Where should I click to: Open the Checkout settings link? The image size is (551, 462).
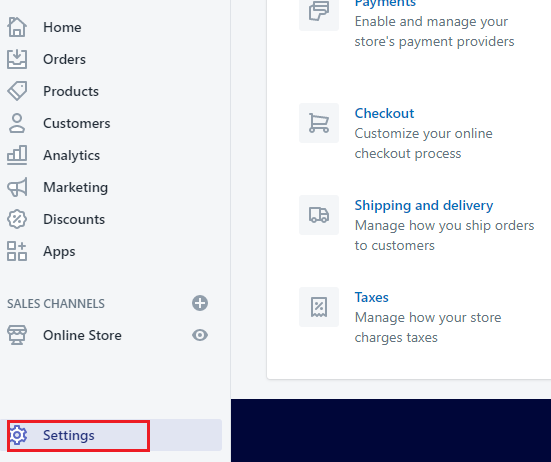384,113
